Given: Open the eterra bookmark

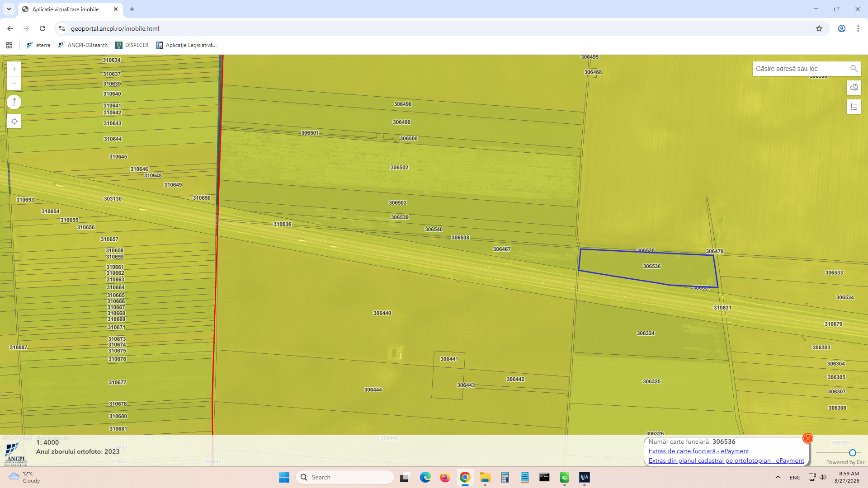Looking at the screenshot, I should pos(38,45).
